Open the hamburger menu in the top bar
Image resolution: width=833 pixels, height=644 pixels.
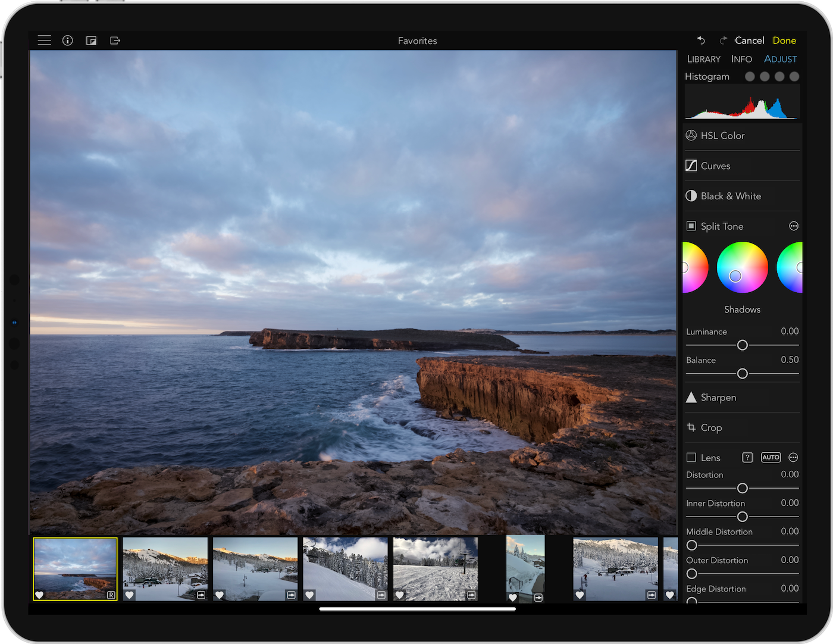tap(44, 40)
